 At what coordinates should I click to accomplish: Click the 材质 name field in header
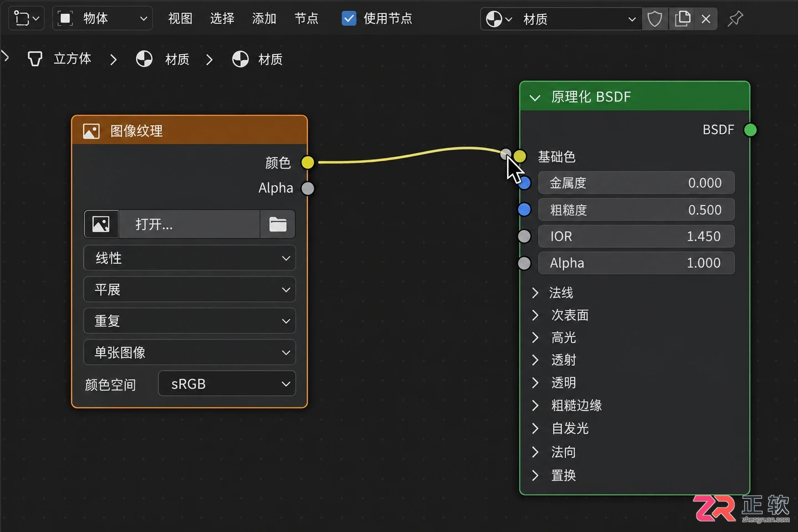pos(579,19)
